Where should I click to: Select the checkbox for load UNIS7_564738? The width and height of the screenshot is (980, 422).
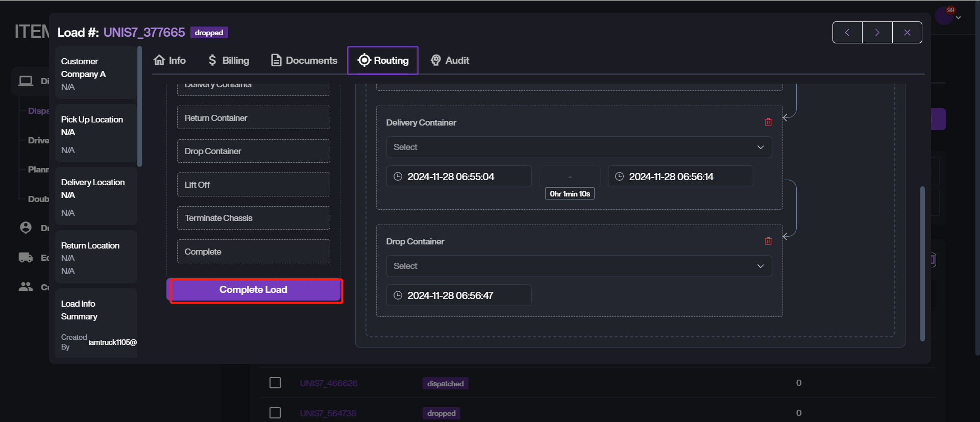click(x=275, y=413)
